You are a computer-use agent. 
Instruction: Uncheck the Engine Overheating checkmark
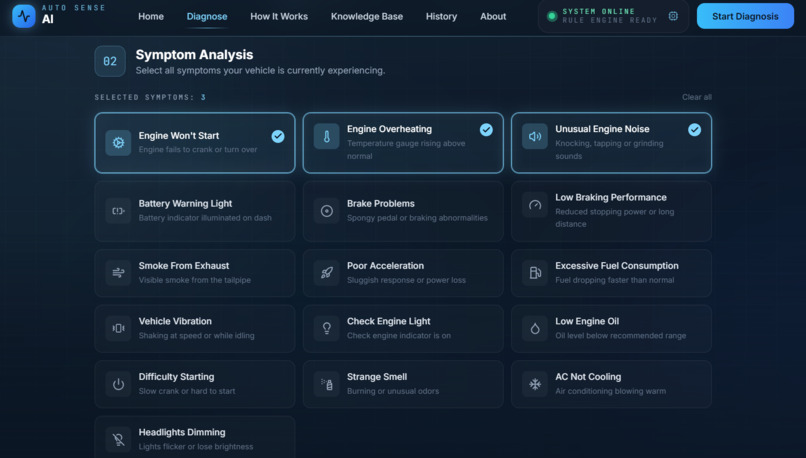click(x=486, y=130)
